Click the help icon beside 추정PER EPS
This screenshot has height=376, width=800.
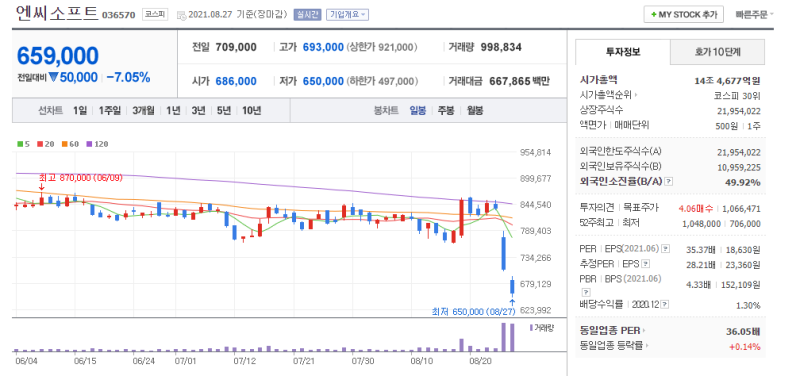[x=645, y=264]
